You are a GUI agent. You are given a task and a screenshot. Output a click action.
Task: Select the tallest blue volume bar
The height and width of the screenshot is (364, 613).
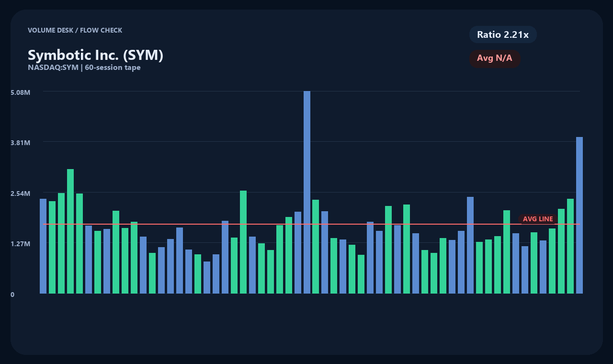click(x=307, y=192)
